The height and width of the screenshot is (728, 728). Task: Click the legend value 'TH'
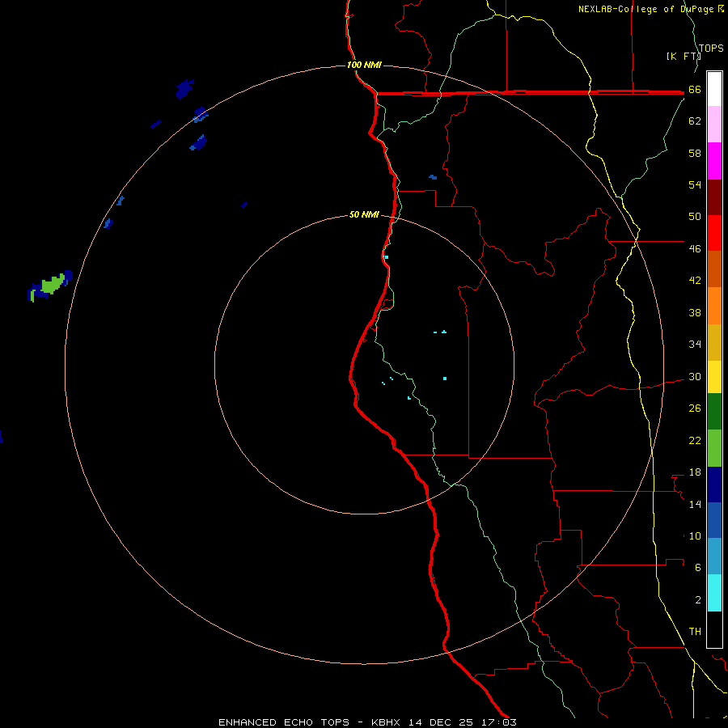pyautogui.click(x=695, y=631)
